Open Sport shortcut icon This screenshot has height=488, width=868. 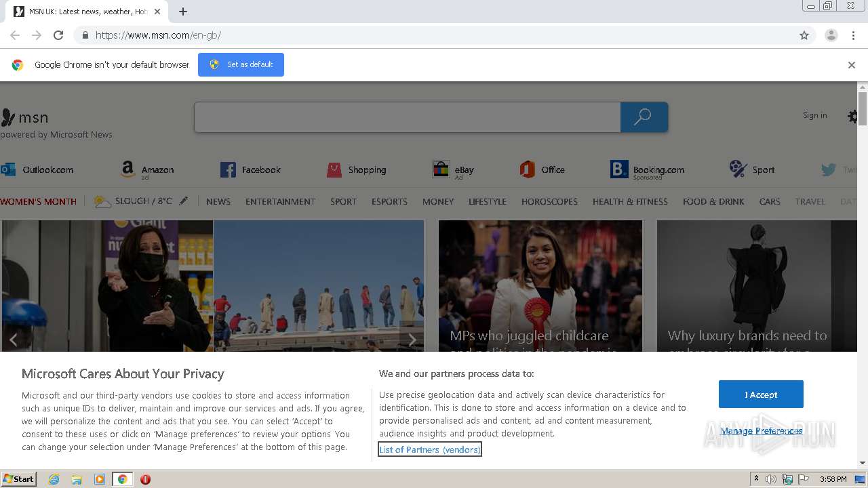[x=738, y=169]
